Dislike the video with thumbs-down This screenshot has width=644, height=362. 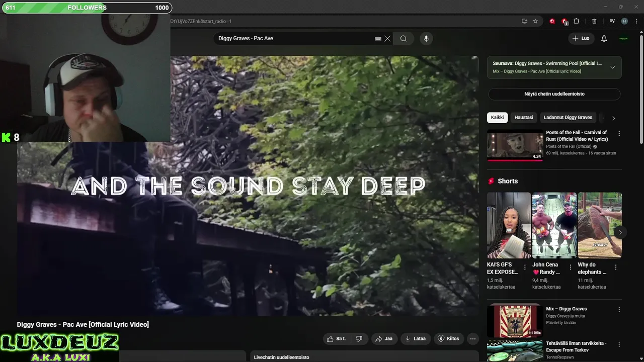359,339
